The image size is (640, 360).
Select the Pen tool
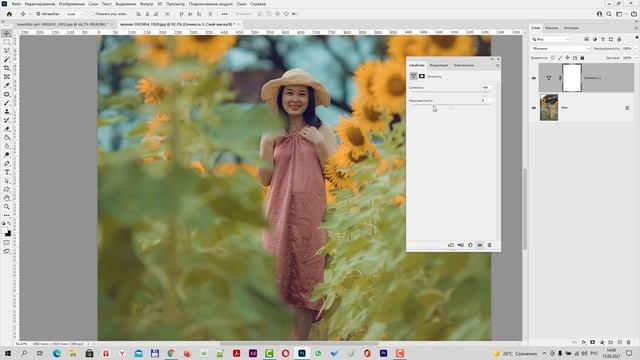pos(7,164)
